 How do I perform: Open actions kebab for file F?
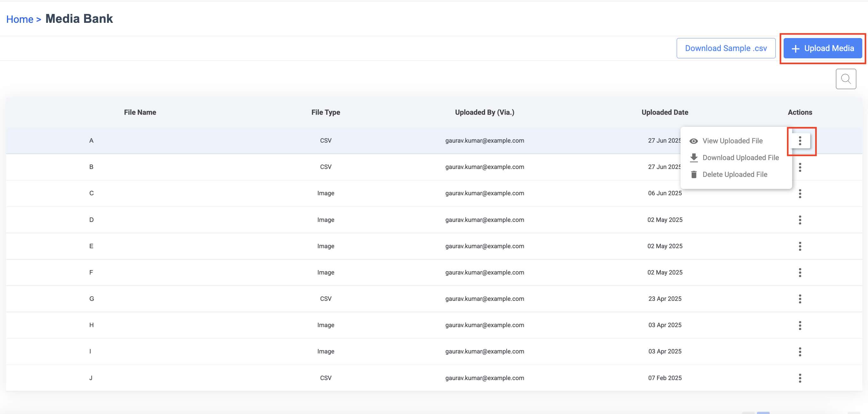click(x=799, y=273)
